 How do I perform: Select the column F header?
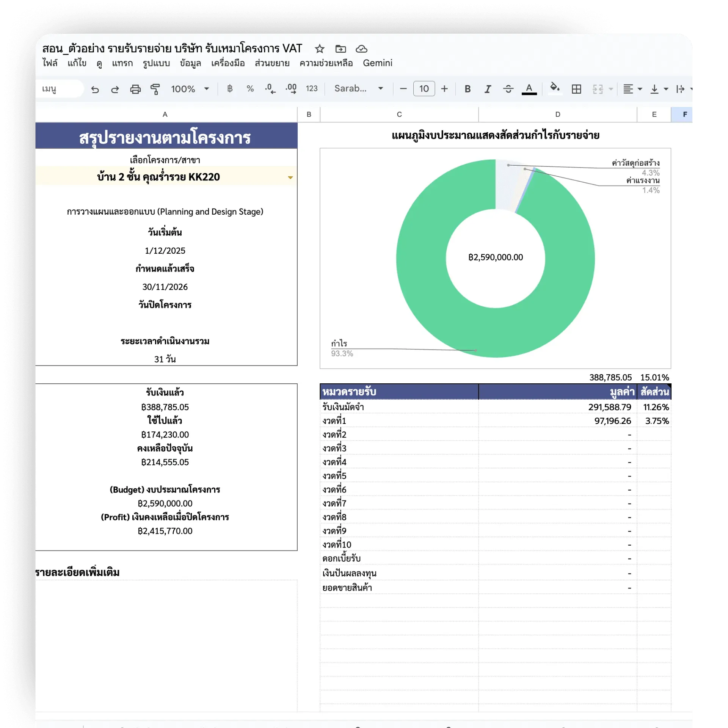coord(685,114)
